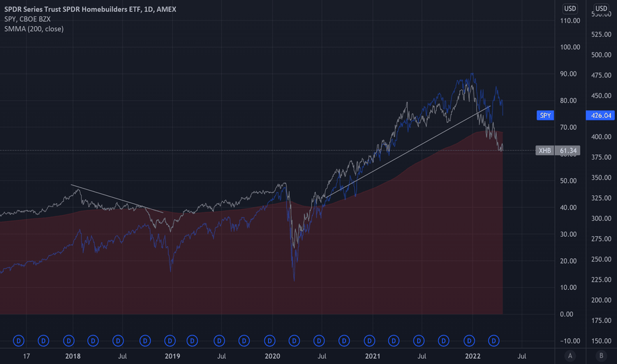Click the 350.00 SPY scale label
The width and height of the screenshot is (617, 364).
[601, 178]
